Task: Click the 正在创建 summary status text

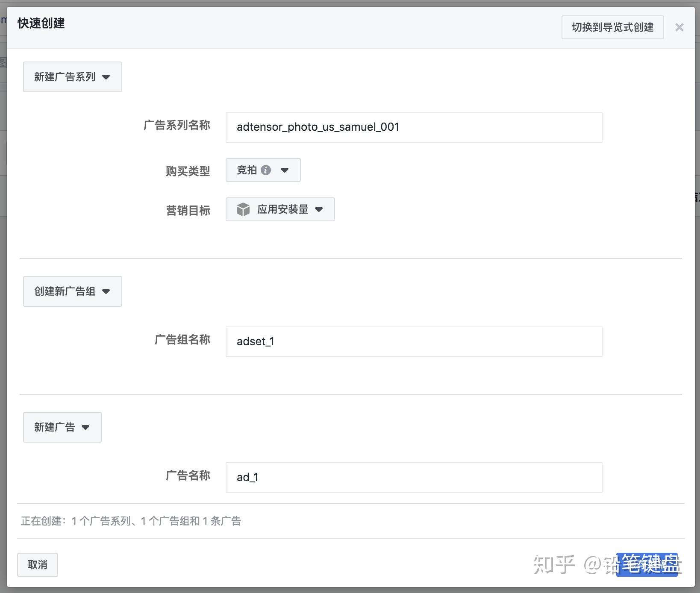Action: pos(131,521)
